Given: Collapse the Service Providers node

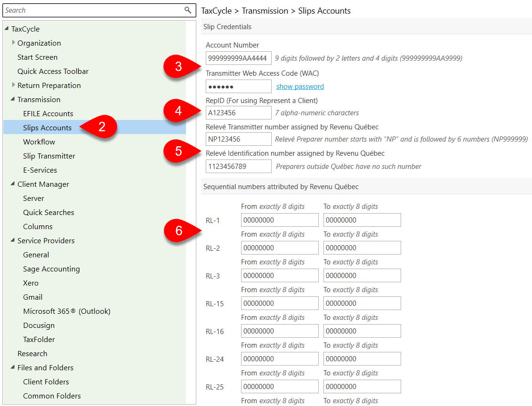Looking at the screenshot, I should pos(13,240).
